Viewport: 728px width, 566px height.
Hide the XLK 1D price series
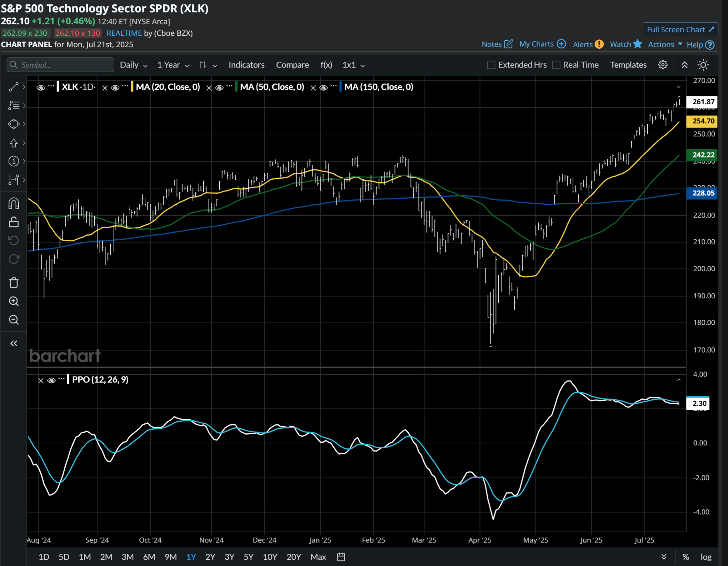tap(41, 87)
